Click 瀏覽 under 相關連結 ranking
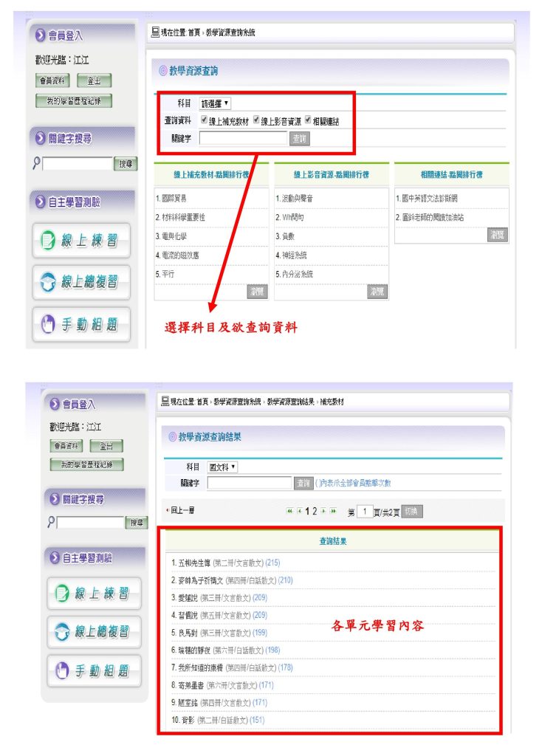This screenshot has height=756, width=542. coord(498,235)
